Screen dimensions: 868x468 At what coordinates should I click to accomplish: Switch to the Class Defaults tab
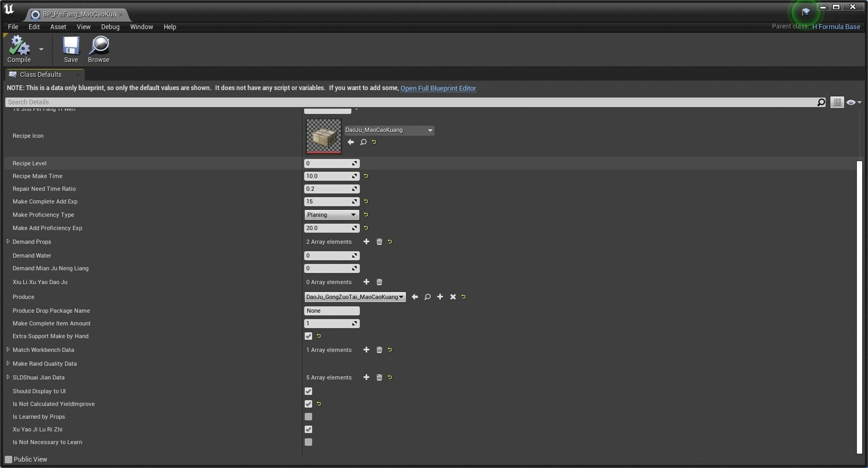(41, 75)
